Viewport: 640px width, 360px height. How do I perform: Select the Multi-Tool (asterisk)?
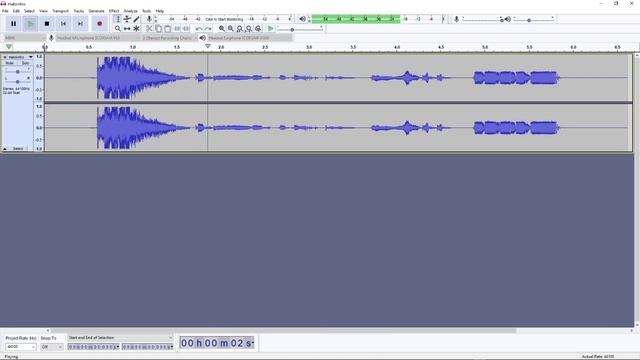click(x=136, y=29)
